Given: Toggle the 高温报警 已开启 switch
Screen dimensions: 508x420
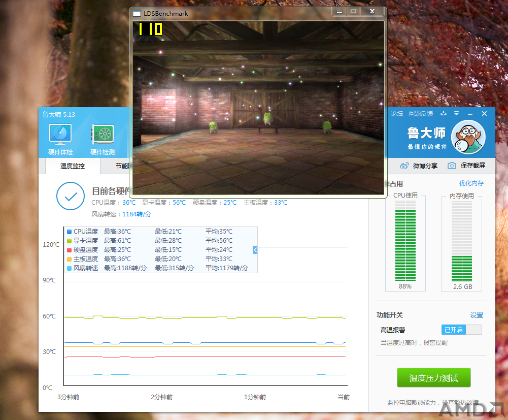Looking at the screenshot, I should pos(462,330).
